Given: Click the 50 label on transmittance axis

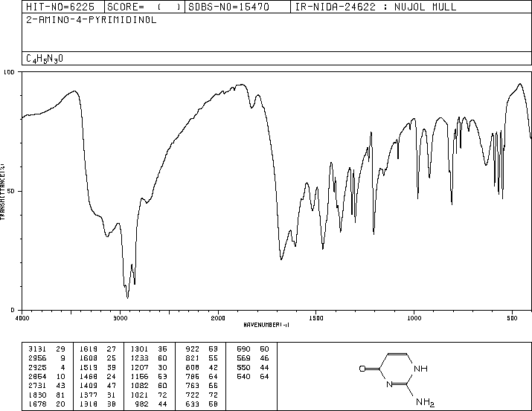Looking at the screenshot, I should coord(11,191).
